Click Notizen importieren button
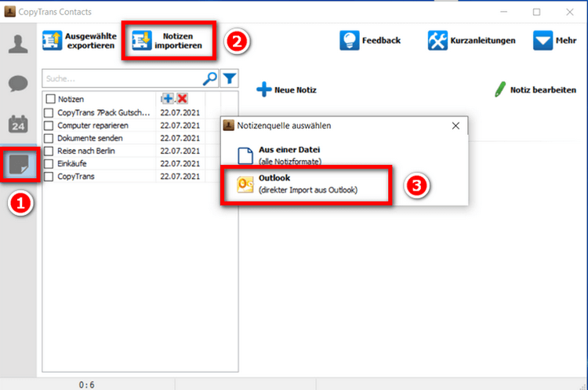588x390 pixels. pyautogui.click(x=169, y=41)
